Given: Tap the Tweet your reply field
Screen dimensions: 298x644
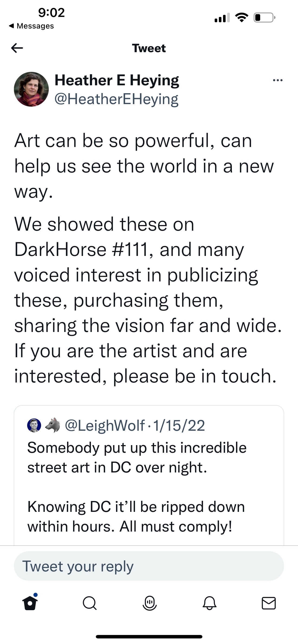Looking at the screenshot, I should [x=149, y=566].
